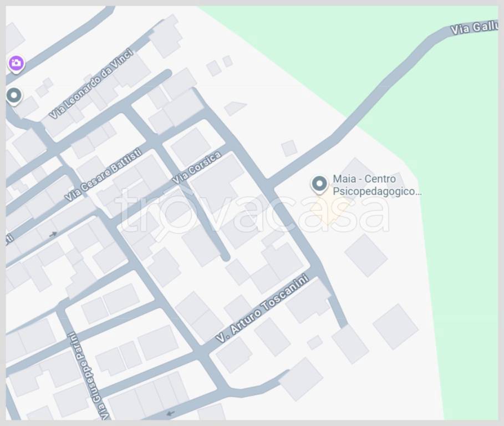This screenshot has width=504, height=426.
Task: Click the intersection of Via Corsica and Via Gallu road
Action: (x=269, y=183)
